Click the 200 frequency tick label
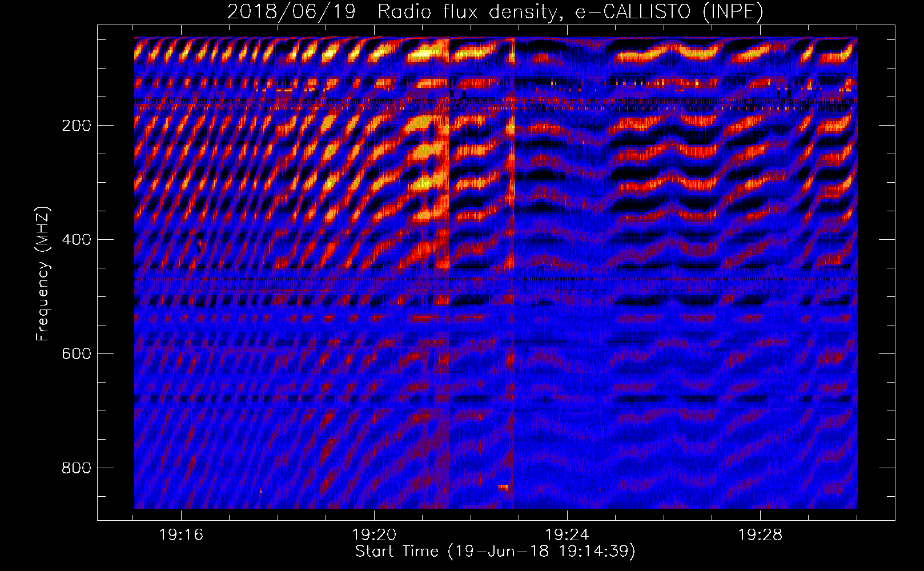The height and width of the screenshot is (571, 924). tap(77, 126)
